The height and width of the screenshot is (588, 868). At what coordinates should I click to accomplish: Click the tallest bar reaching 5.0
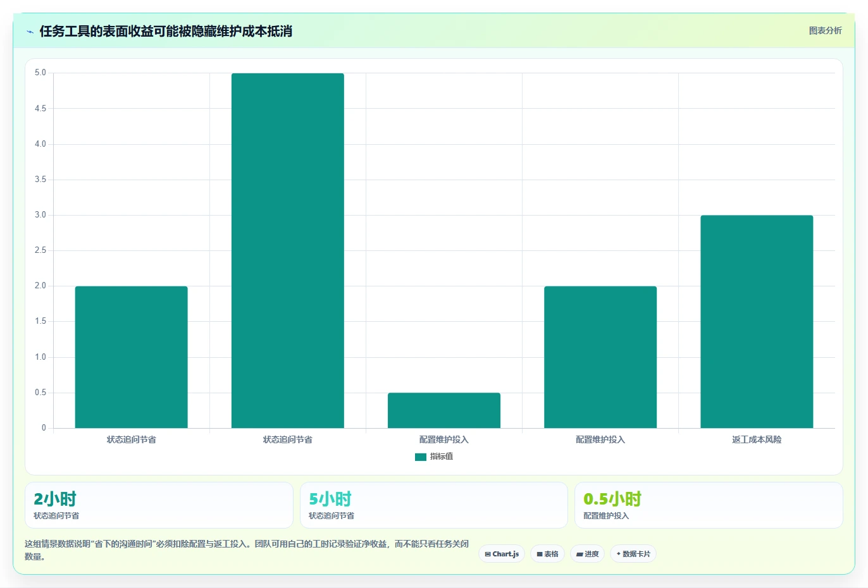(288, 250)
